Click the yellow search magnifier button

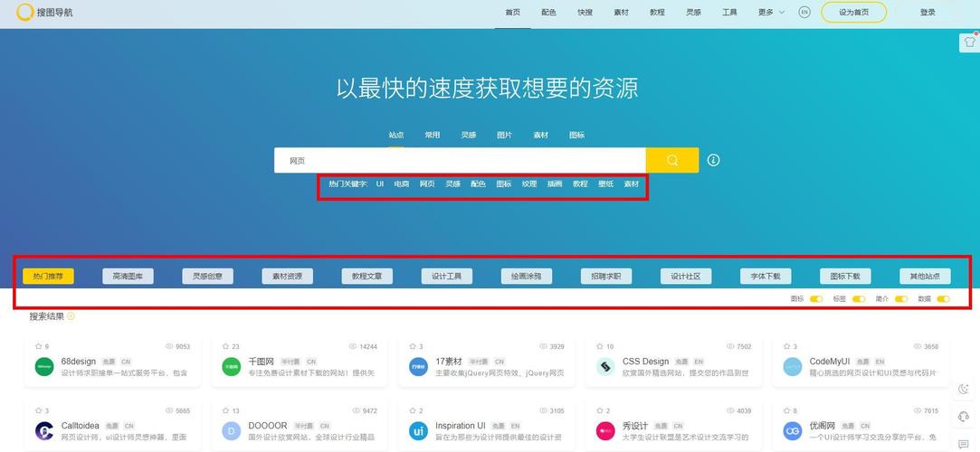671,160
